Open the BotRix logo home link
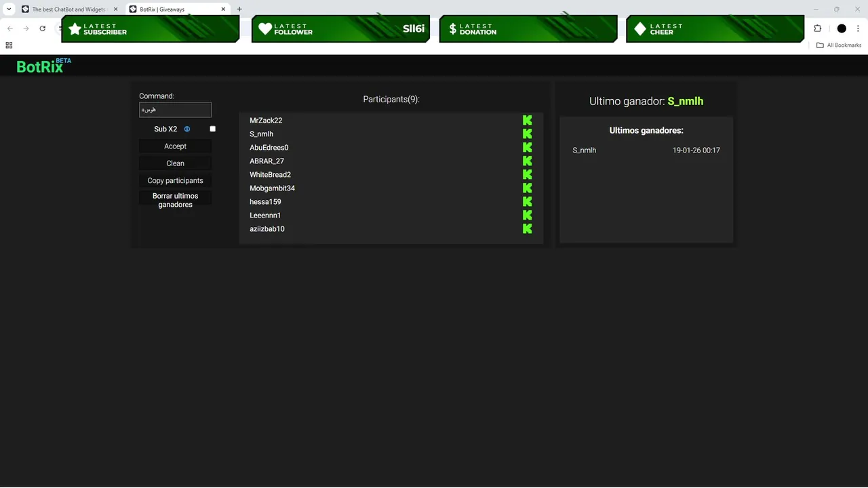Image resolution: width=868 pixels, height=488 pixels. coord(43,66)
